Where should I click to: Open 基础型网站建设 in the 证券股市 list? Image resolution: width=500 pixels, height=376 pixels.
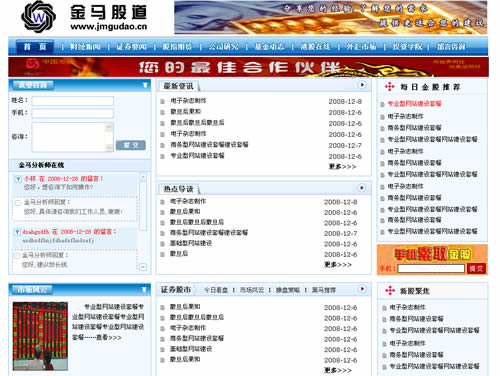[x=191, y=349]
